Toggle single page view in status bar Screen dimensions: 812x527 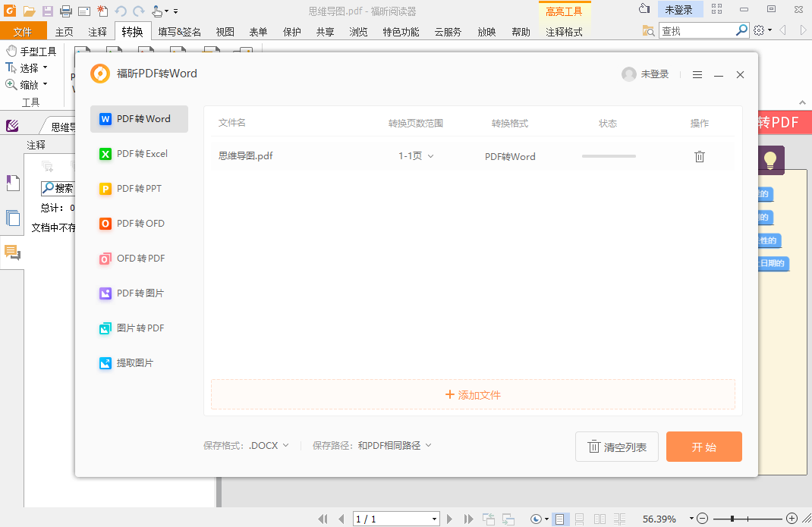(559, 519)
